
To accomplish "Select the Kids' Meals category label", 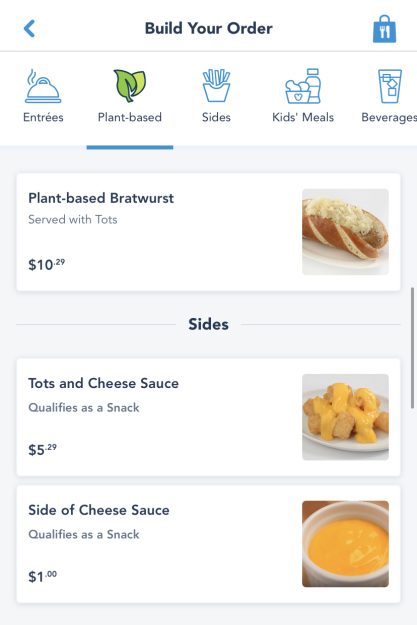I will pyautogui.click(x=303, y=117).
